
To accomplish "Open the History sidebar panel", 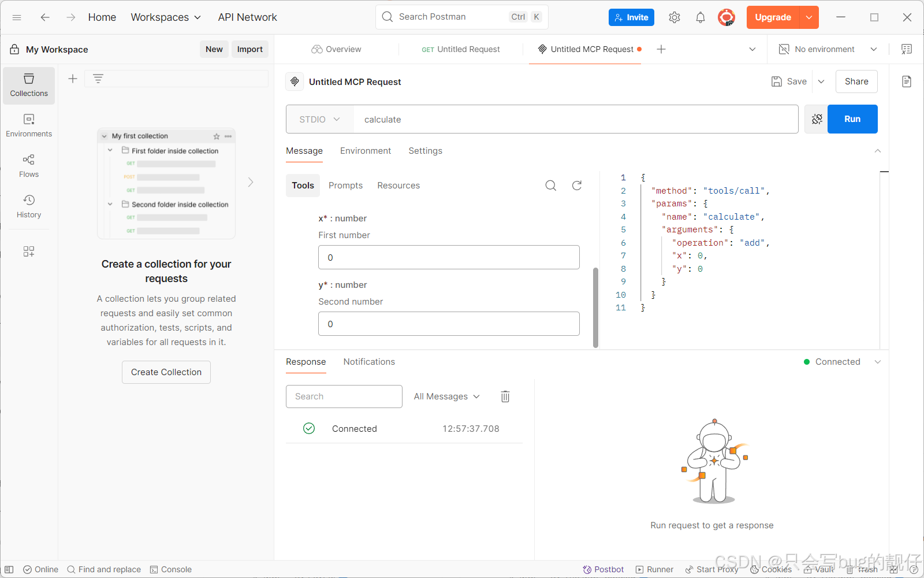I will click(29, 207).
